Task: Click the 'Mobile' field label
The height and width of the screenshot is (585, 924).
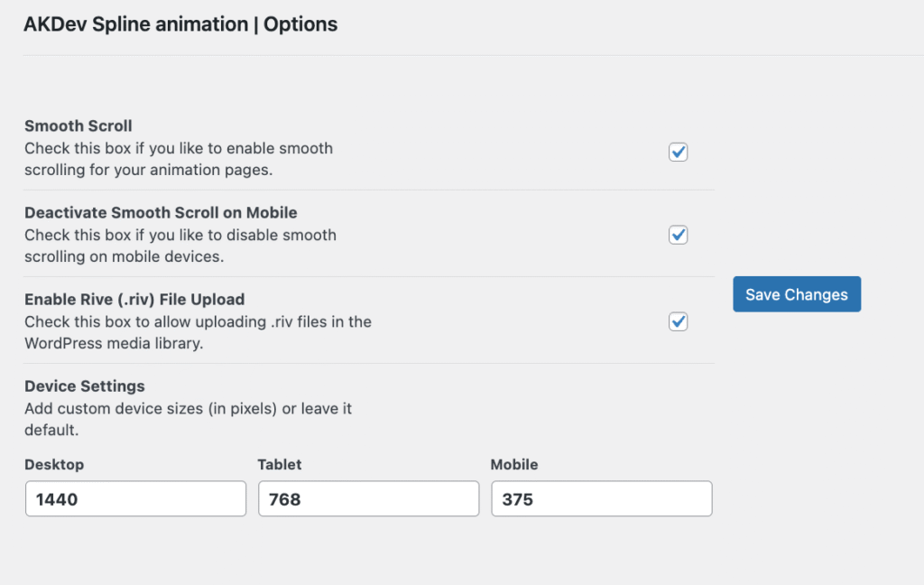Action: [513, 464]
